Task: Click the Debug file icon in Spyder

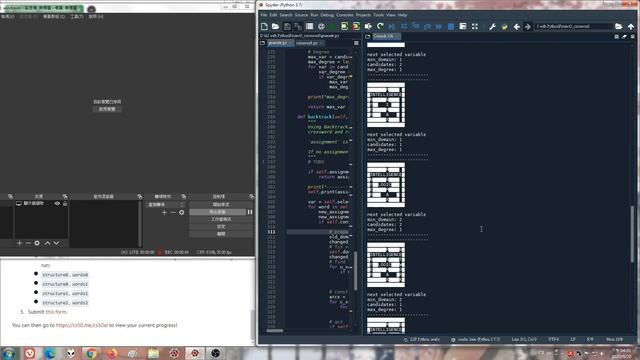Action: point(392,27)
